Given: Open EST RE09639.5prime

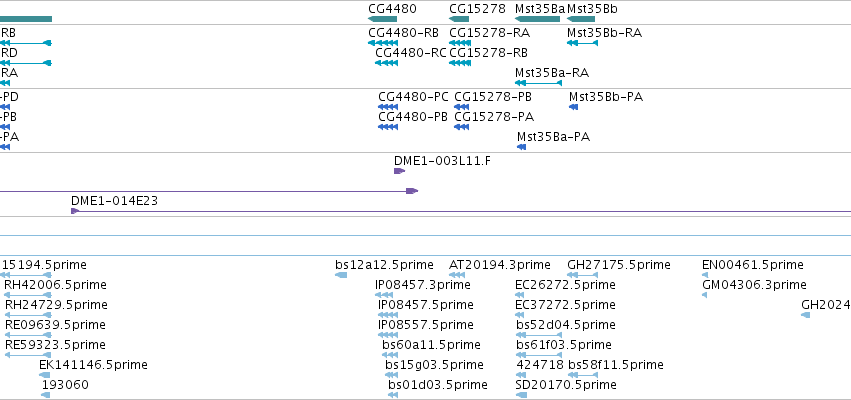Looking at the screenshot, I should [x=55, y=325].
